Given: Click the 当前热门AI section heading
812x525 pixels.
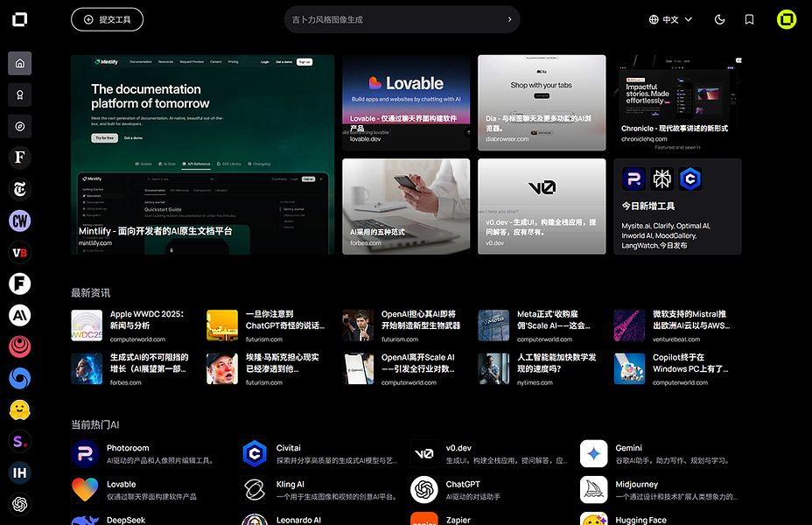Looking at the screenshot, I should pos(94,424).
